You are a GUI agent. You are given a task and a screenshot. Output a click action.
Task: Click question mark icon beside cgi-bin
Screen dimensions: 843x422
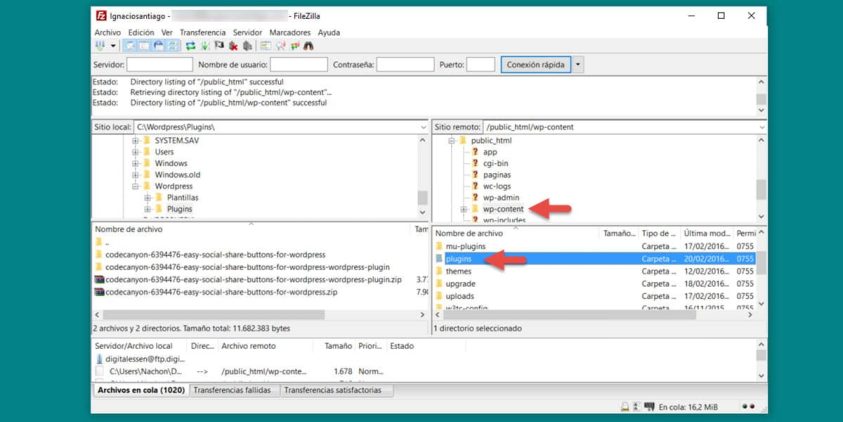point(475,163)
